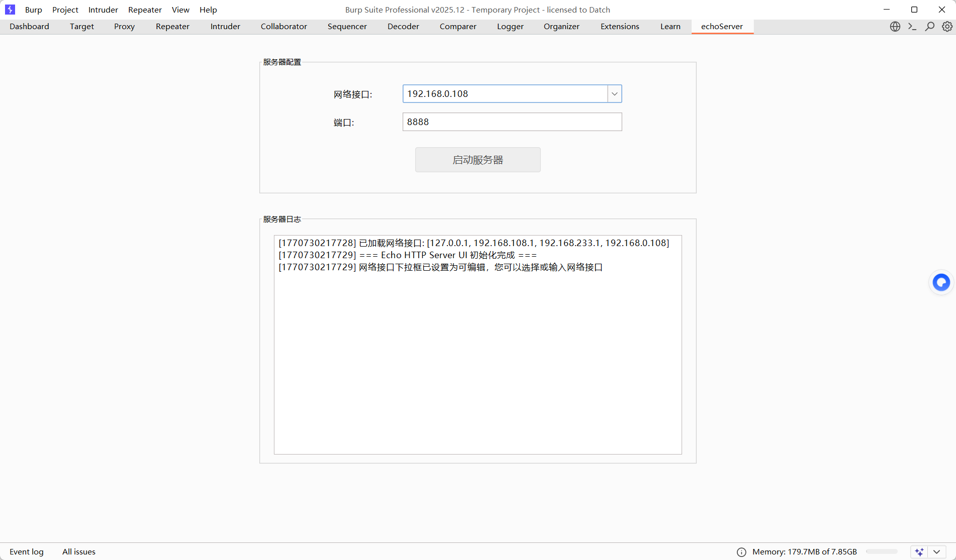The image size is (956, 560).
Task: Minimize the Burp Suite window
Action: (x=887, y=10)
